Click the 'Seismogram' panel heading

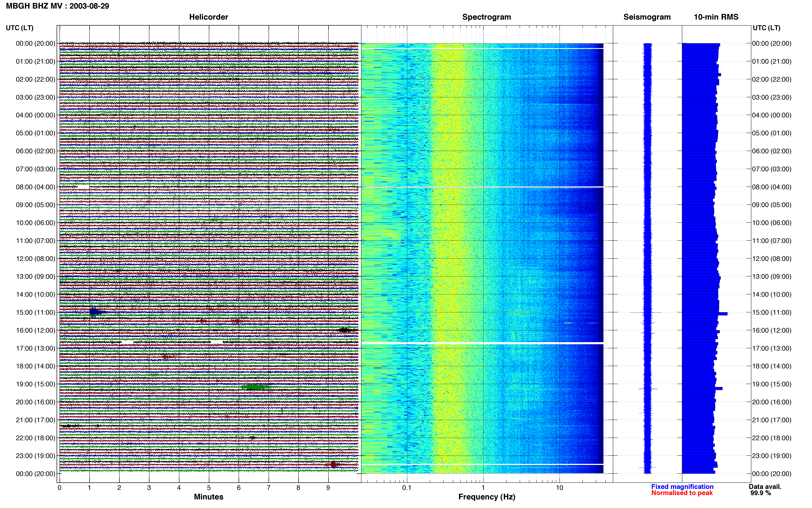(x=647, y=17)
